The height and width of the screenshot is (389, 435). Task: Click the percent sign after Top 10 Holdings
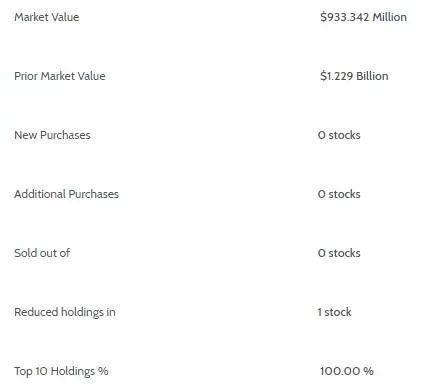103,371
